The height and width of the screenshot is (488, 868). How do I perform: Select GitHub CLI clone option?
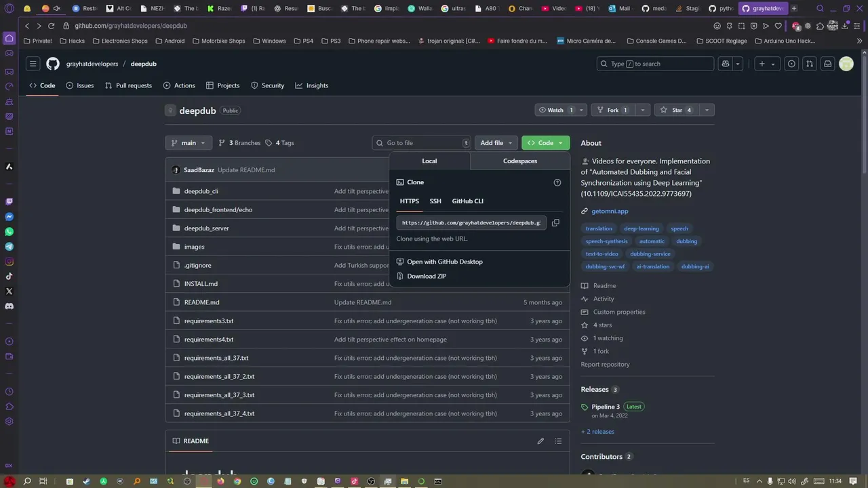(468, 201)
